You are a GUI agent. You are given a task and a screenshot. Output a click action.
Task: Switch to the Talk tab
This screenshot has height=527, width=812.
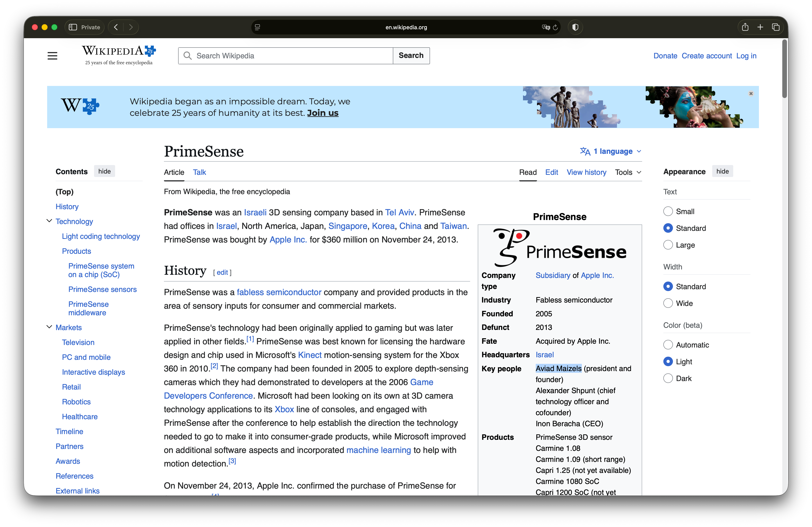[x=199, y=172]
